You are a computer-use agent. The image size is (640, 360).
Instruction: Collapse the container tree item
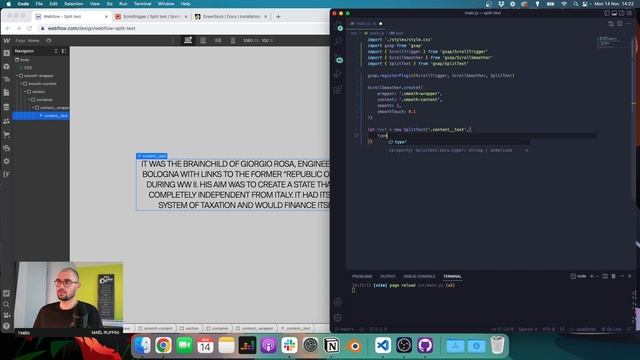coord(29,100)
